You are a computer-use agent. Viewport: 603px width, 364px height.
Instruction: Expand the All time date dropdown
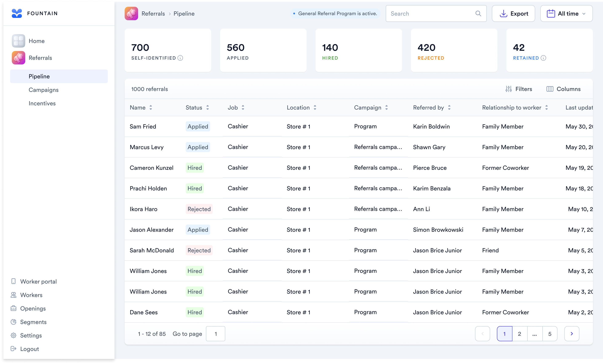566,13
